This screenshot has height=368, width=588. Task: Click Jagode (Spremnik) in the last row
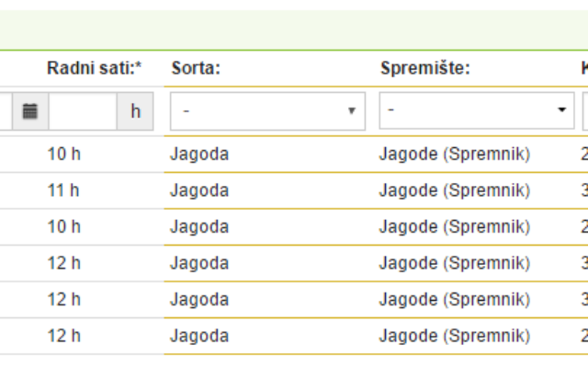pos(455,336)
